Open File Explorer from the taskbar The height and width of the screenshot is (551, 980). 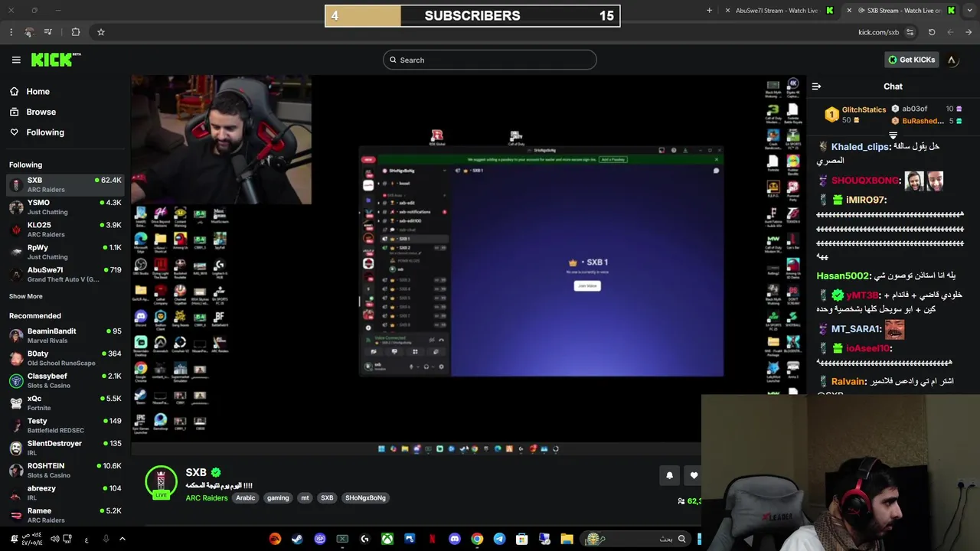[x=567, y=539]
